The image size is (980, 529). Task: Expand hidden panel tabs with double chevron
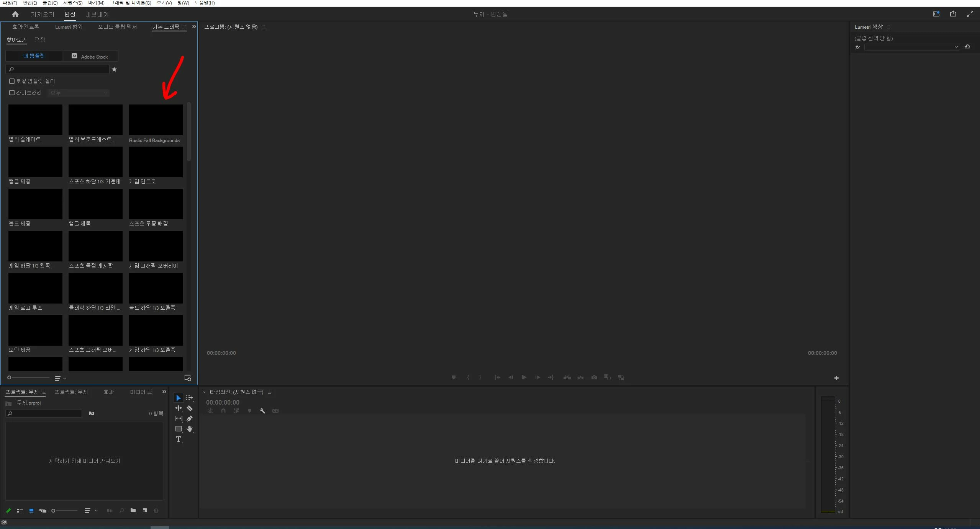pos(194,27)
